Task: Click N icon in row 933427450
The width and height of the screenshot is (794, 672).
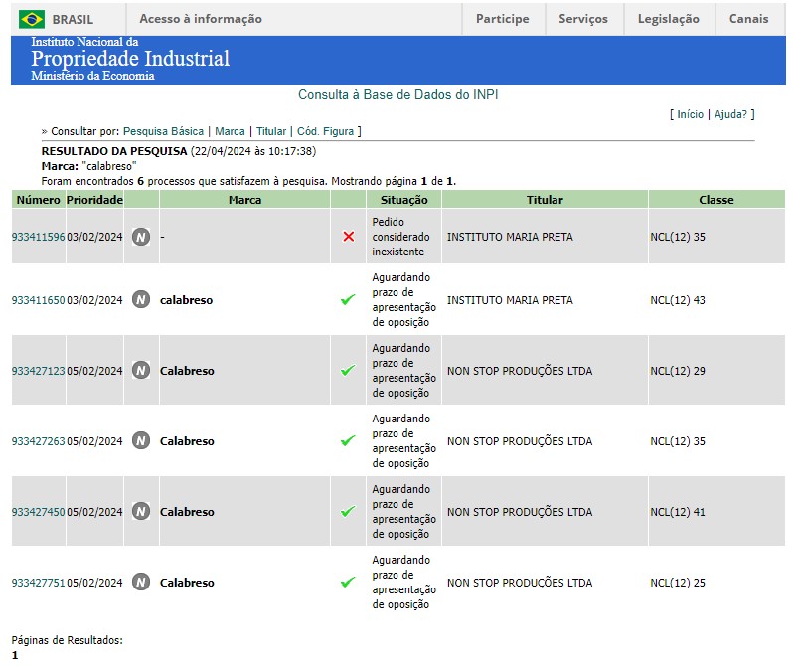Action: point(141,512)
